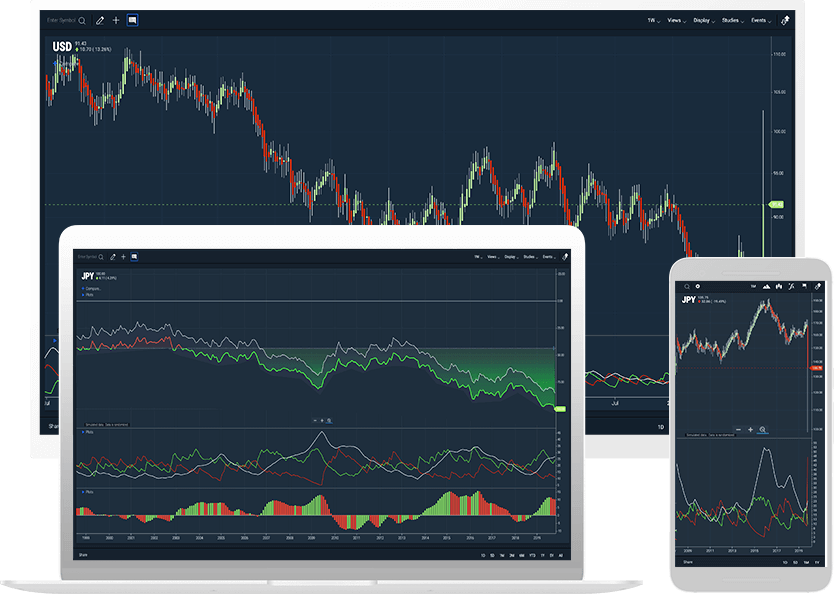
Task: Open the settings gear on the phone chart
Action: 699,286
